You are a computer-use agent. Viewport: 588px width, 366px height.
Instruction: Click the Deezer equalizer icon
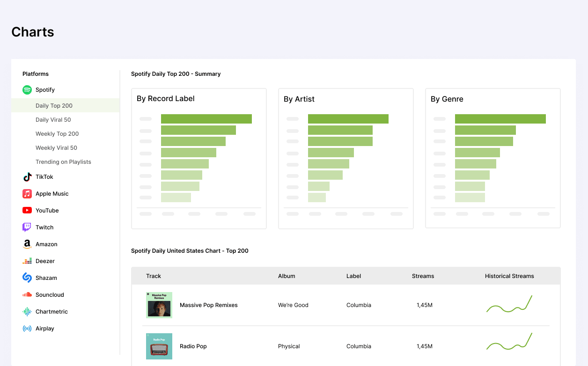coord(27,261)
